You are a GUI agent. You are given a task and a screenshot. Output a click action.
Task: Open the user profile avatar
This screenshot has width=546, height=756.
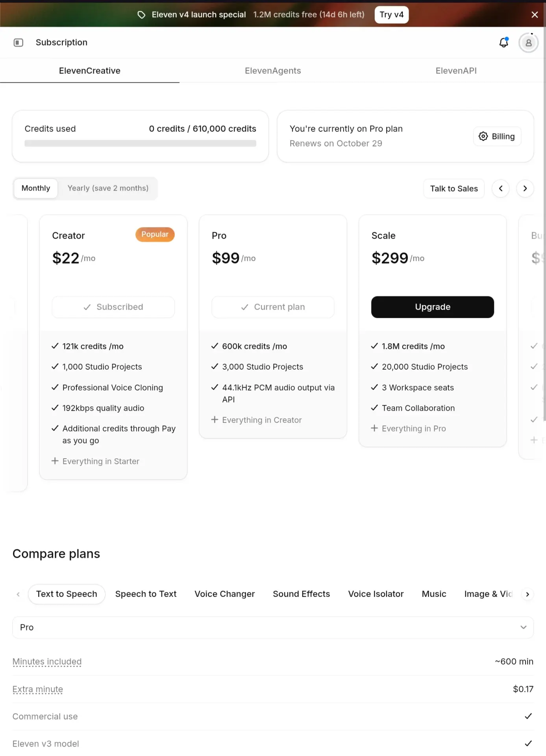[528, 43]
